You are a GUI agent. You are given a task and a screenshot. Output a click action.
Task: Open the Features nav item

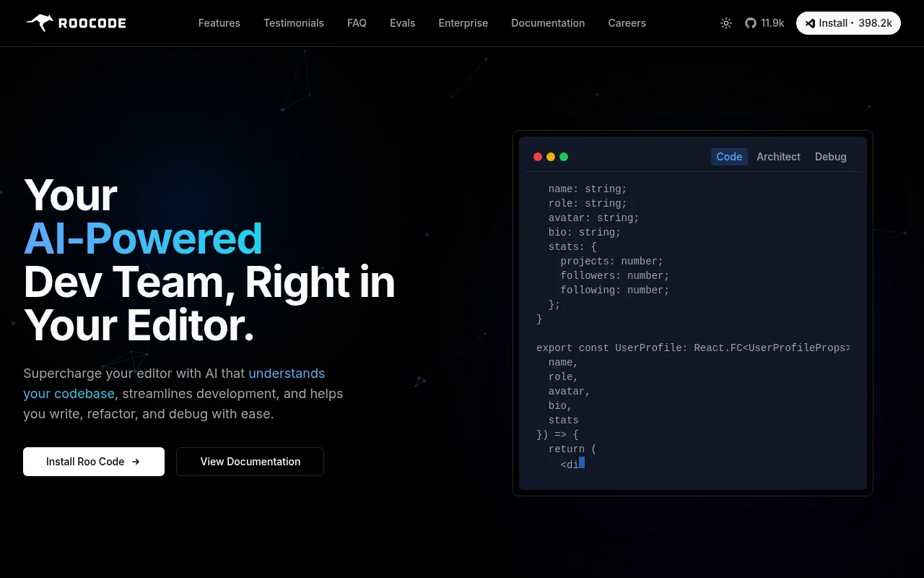click(219, 23)
